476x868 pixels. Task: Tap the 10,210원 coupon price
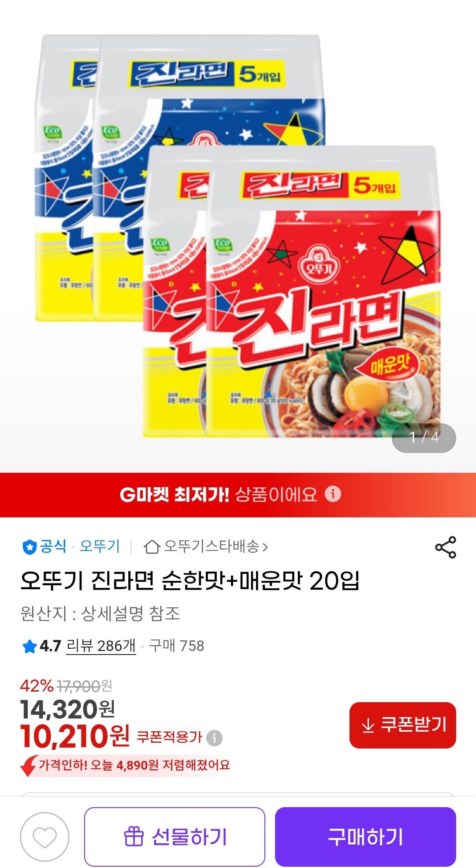pyautogui.click(x=75, y=737)
